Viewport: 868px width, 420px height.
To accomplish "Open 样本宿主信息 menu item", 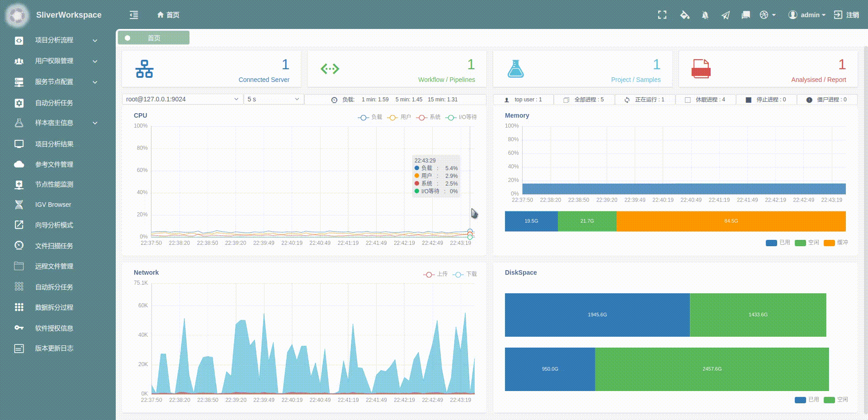I will coord(58,123).
